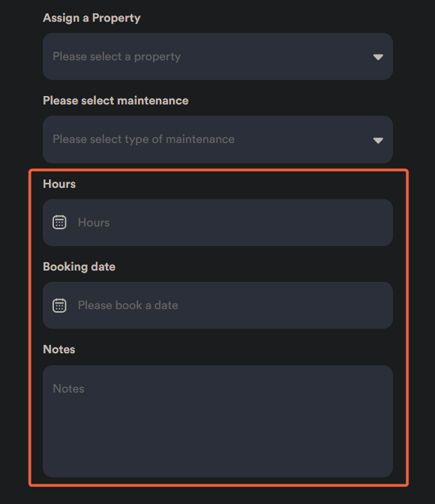This screenshot has height=504, width=435.
Task: Expand the property dropdown arrow
Action: pyautogui.click(x=378, y=57)
